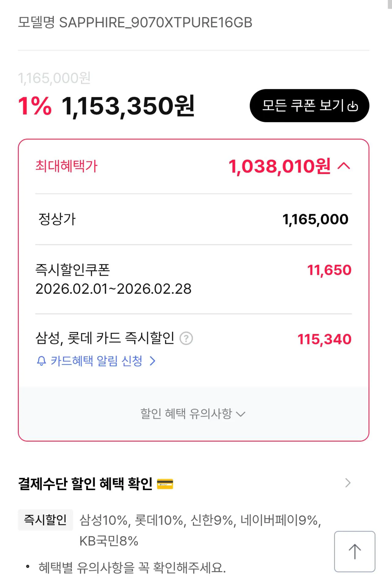392x588 pixels.
Task: Tap the 카드혜택 알림 신청 link
Action: pyautogui.click(x=96, y=361)
